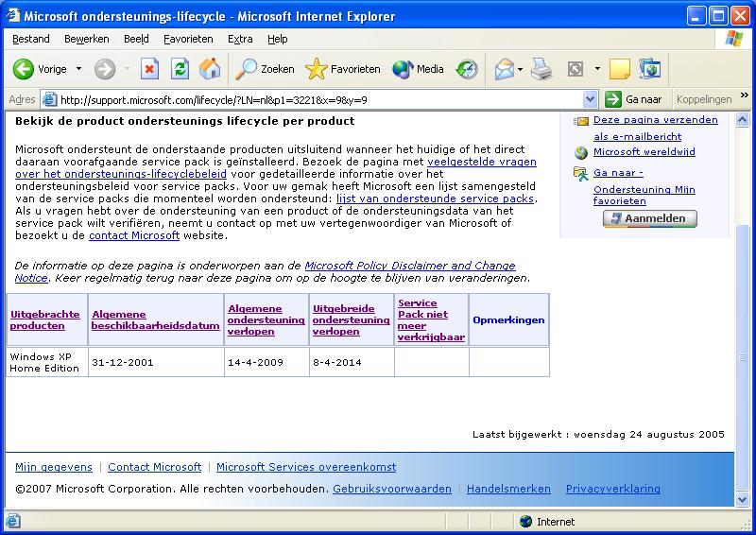Open Mijn gegevens footer link

click(x=54, y=467)
